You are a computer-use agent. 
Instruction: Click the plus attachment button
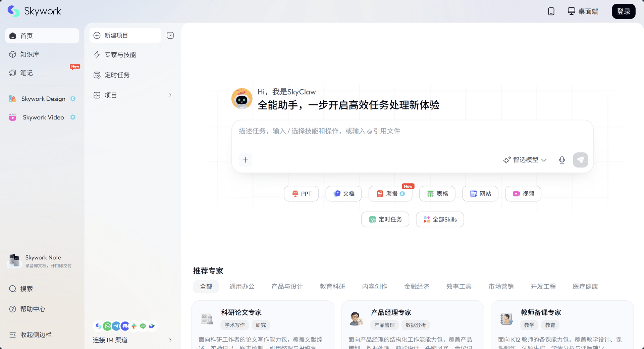(246, 160)
